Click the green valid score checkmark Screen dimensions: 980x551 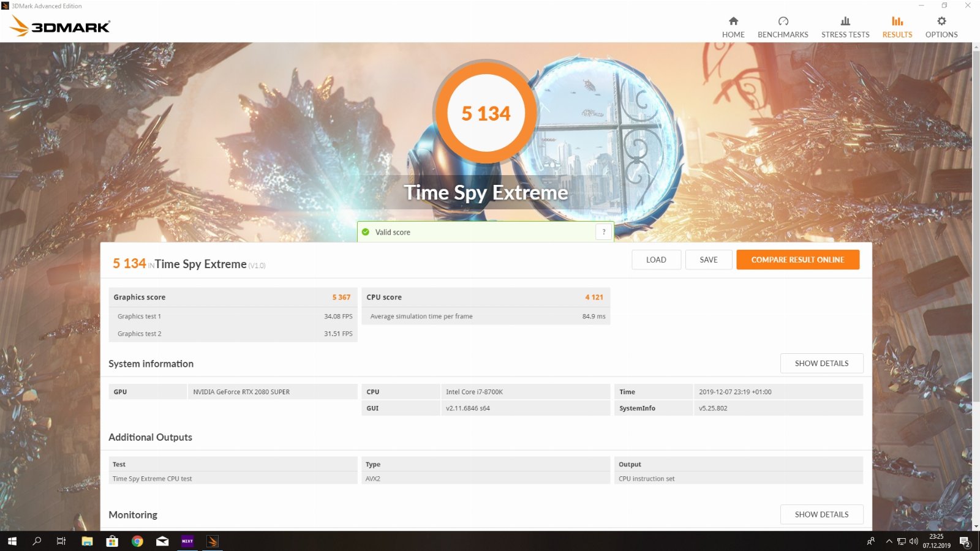[366, 232]
